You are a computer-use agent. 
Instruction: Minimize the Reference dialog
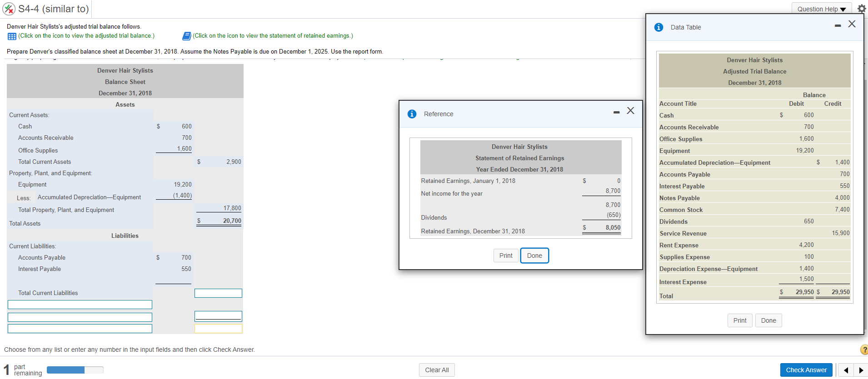pos(616,112)
